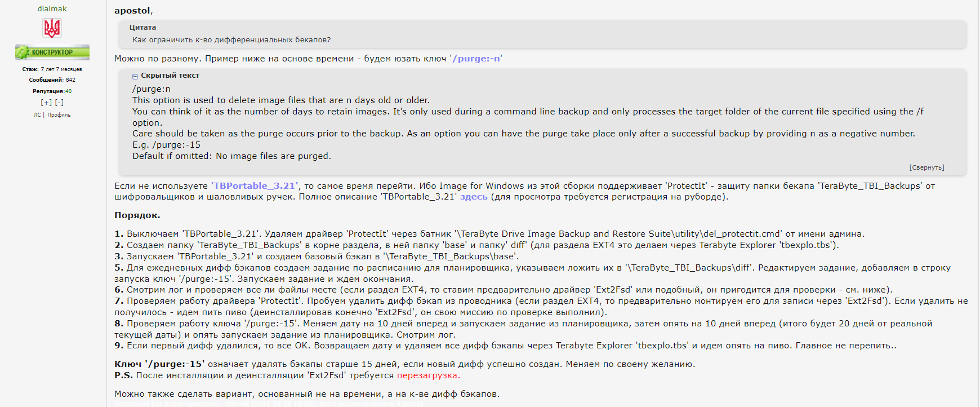Open the dialmak username link
Image resolution: width=980 pixels, height=407 pixels.
point(52,8)
